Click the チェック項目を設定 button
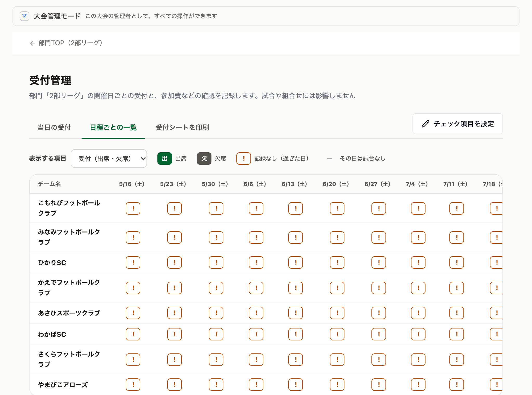The width and height of the screenshot is (532, 395). pos(458,124)
